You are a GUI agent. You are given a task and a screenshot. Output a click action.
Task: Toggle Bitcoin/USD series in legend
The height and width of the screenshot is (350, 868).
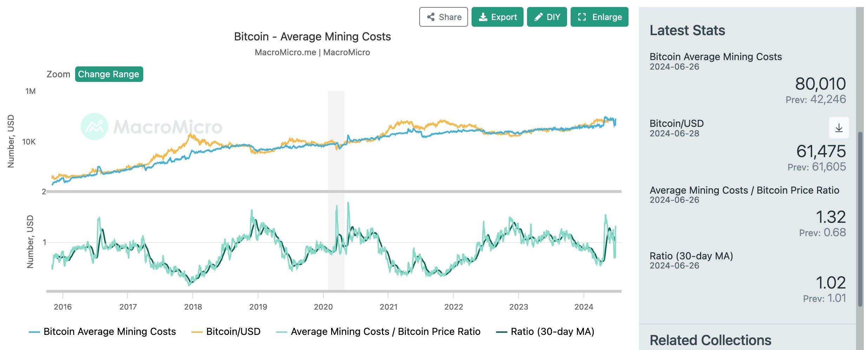click(233, 331)
